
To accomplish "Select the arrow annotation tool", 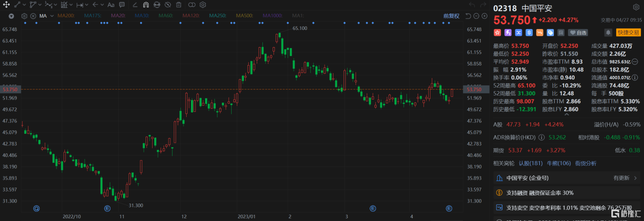I will (x=95, y=5).
